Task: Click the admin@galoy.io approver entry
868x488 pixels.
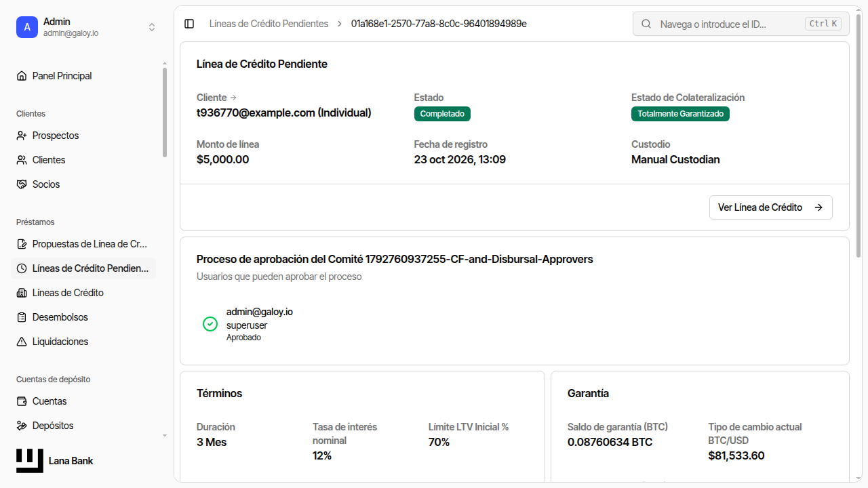Action: [260, 312]
